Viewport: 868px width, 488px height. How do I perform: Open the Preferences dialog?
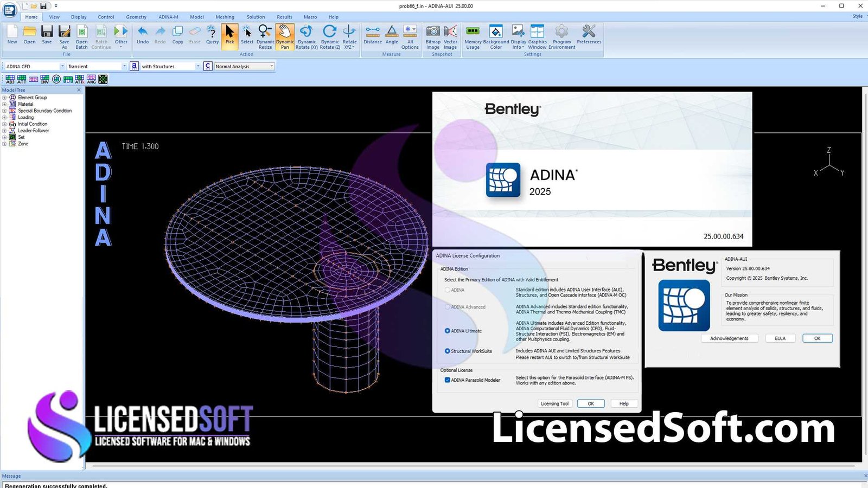(x=589, y=36)
